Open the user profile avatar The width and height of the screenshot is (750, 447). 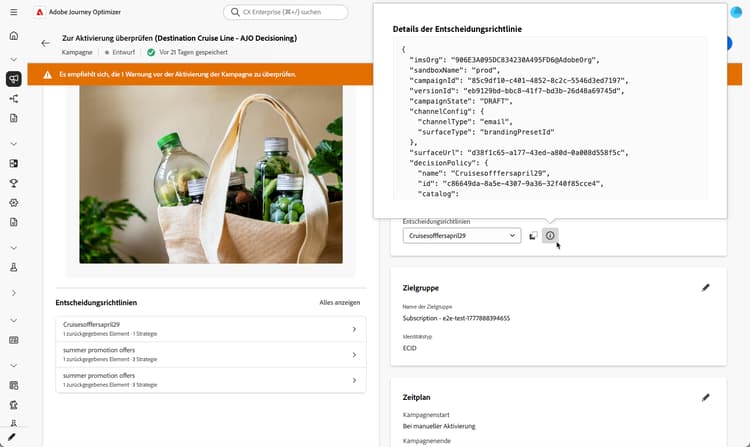(736, 12)
